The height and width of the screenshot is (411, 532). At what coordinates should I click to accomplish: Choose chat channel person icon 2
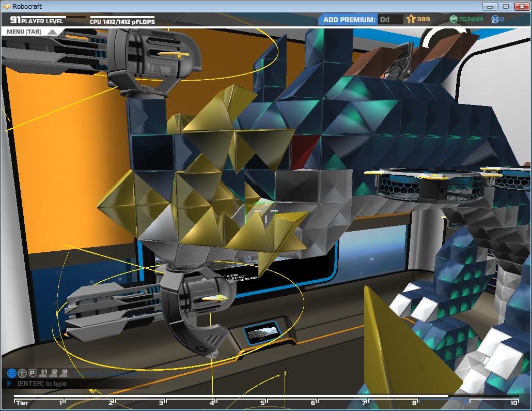point(53,373)
